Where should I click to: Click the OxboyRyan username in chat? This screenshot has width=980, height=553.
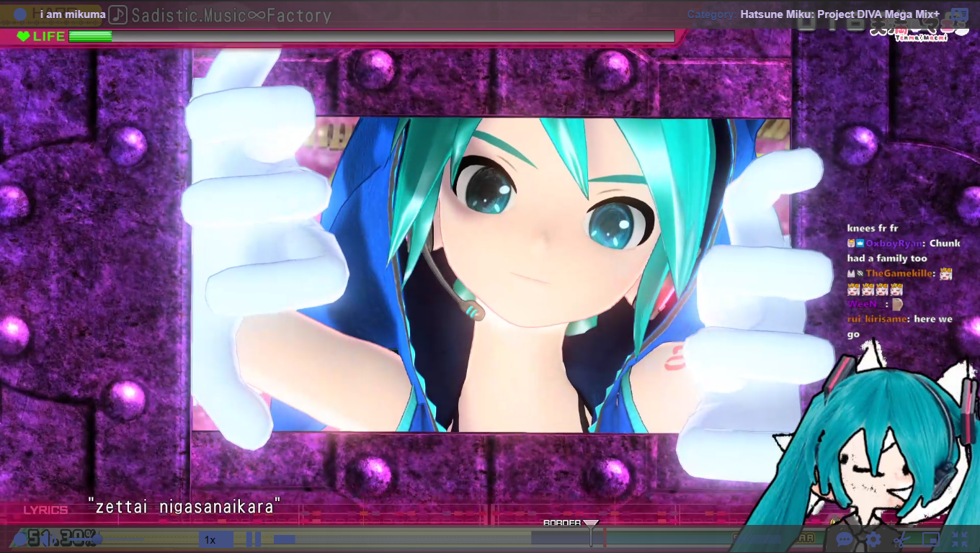(893, 243)
